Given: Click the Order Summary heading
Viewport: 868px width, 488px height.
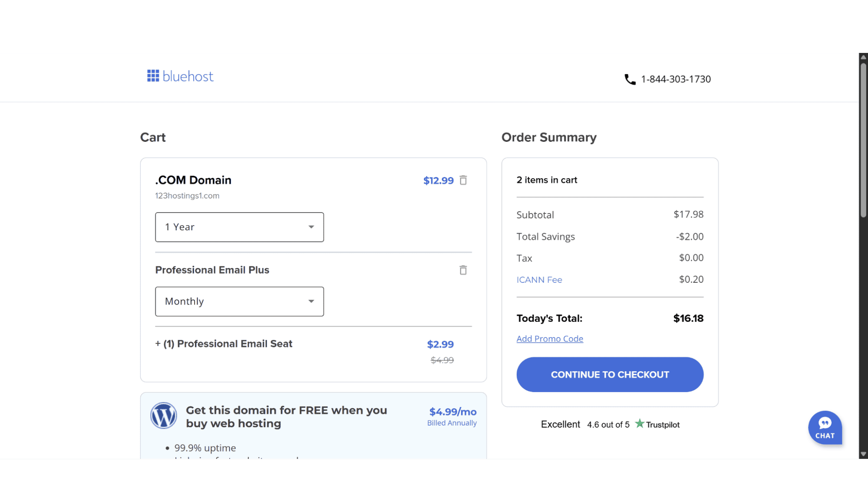Looking at the screenshot, I should tap(549, 137).
